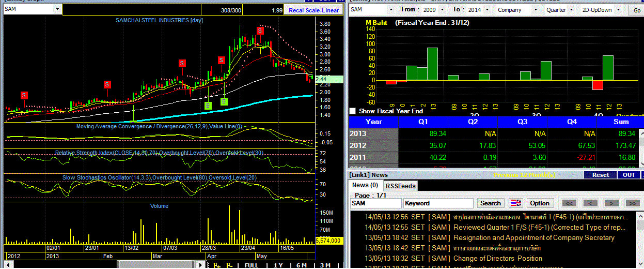Click the F- zoom-out icon below chart

(x=229, y=265)
